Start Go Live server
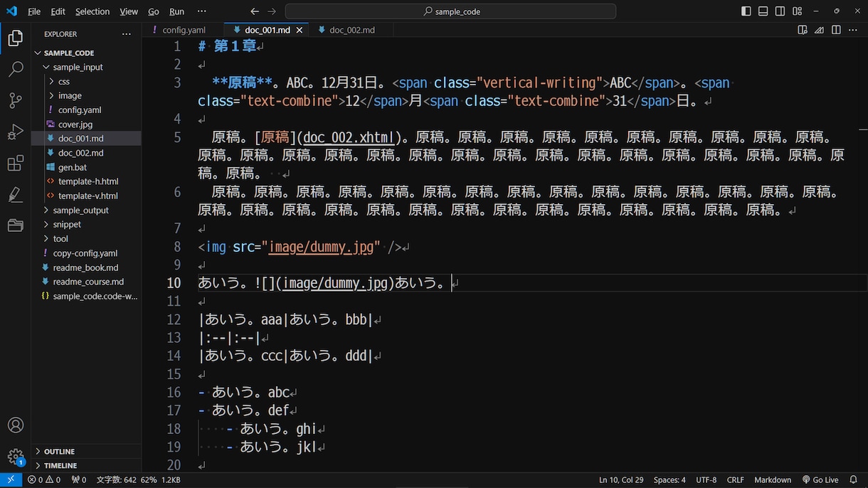This screenshot has width=868, height=488. [820, 480]
